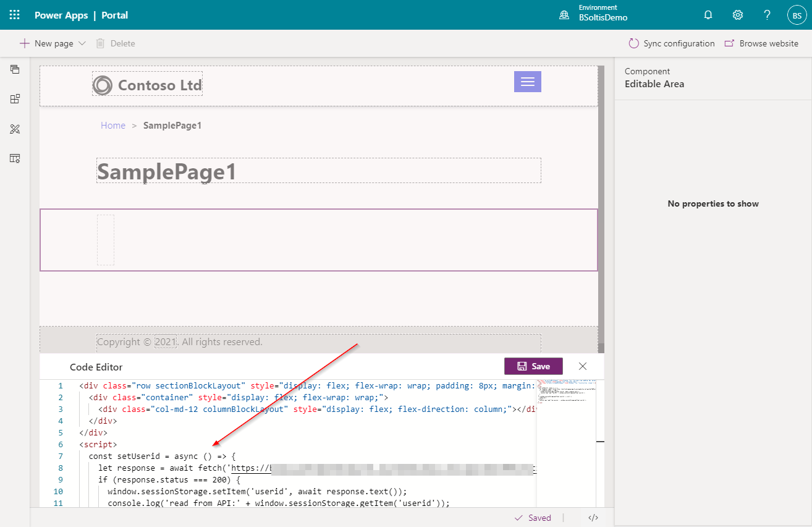Open Pages and navigation in left sidebar
812x527 pixels.
[15, 69]
